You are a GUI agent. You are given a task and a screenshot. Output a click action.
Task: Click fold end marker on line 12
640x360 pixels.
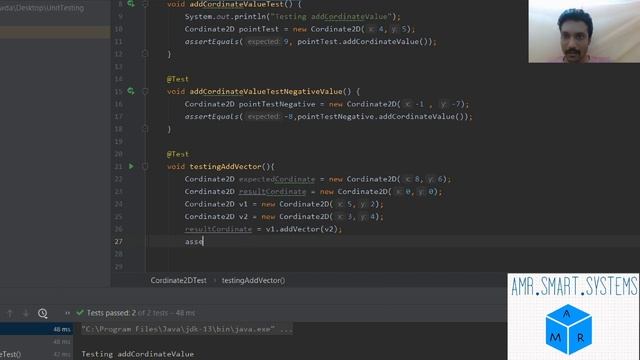[x=145, y=53]
